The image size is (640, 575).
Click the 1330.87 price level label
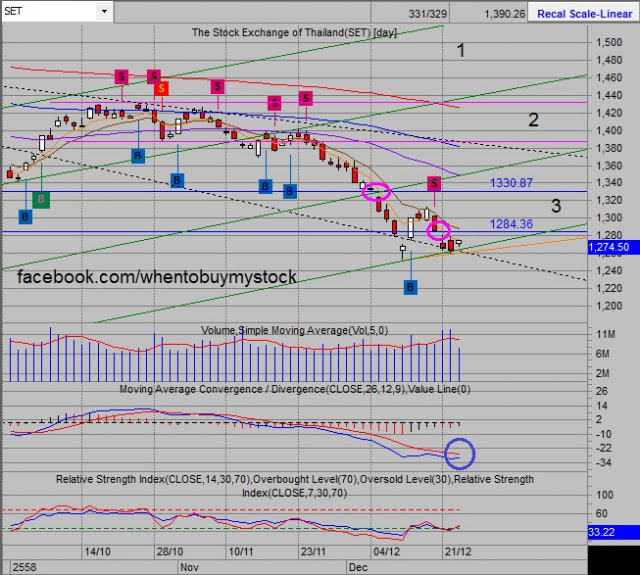(x=511, y=182)
